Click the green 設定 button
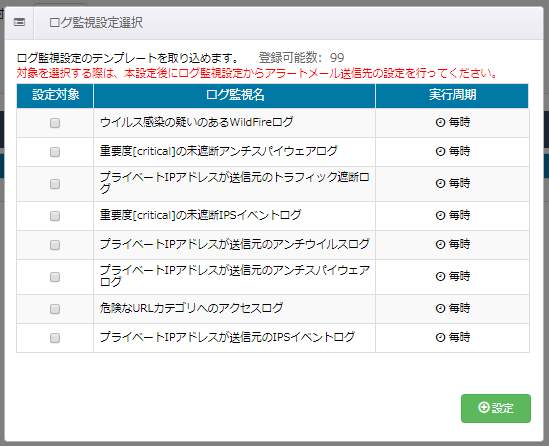The height and width of the screenshot is (446, 549). (x=496, y=408)
